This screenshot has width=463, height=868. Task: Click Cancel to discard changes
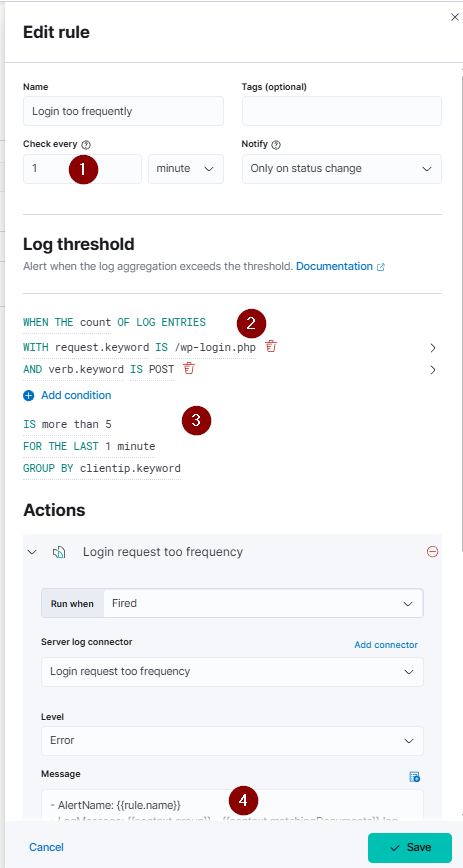(47, 847)
